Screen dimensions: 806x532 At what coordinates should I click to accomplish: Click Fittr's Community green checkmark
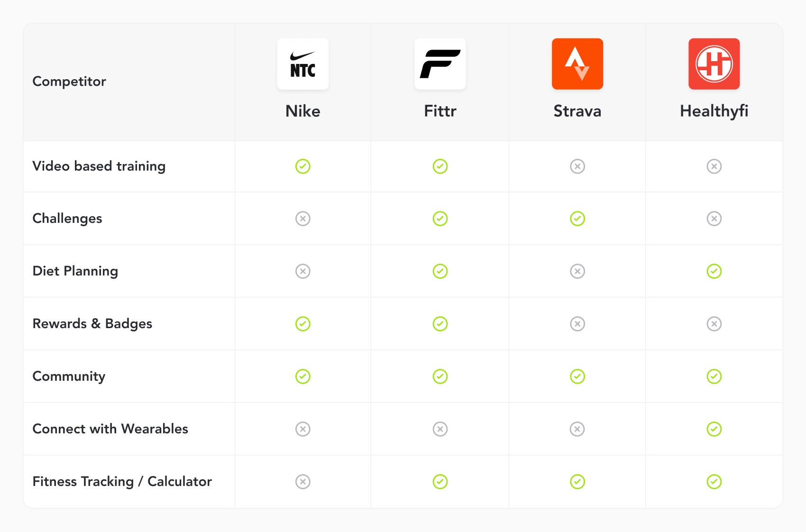[x=440, y=376]
